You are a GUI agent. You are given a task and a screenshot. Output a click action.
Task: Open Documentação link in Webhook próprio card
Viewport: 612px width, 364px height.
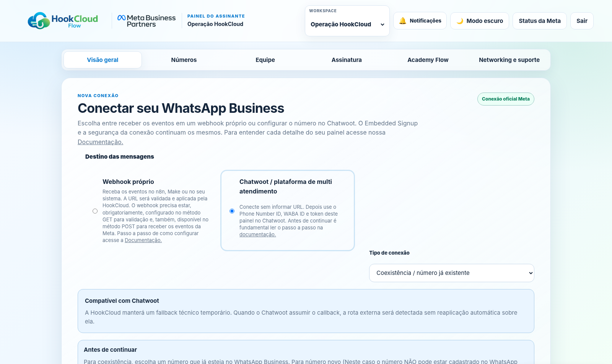pyautogui.click(x=143, y=240)
